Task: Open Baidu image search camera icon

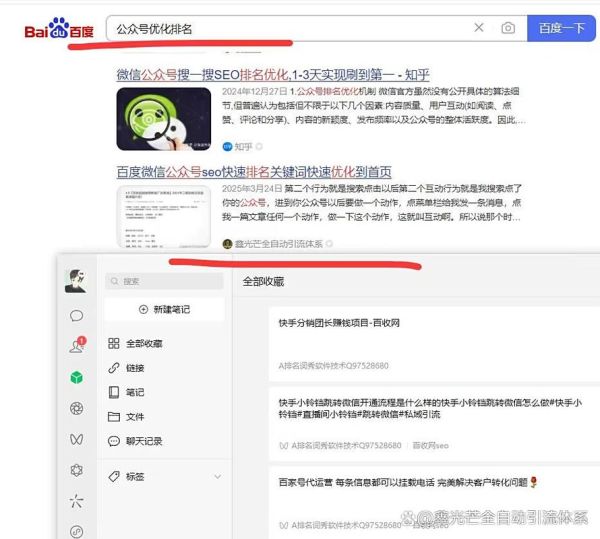Action: tap(508, 28)
